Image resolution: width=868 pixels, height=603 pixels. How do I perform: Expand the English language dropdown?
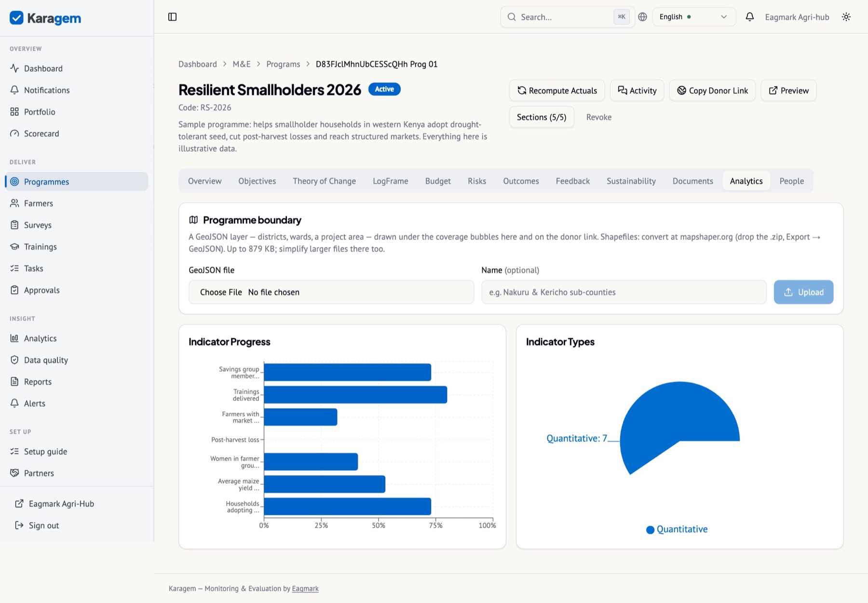click(694, 17)
